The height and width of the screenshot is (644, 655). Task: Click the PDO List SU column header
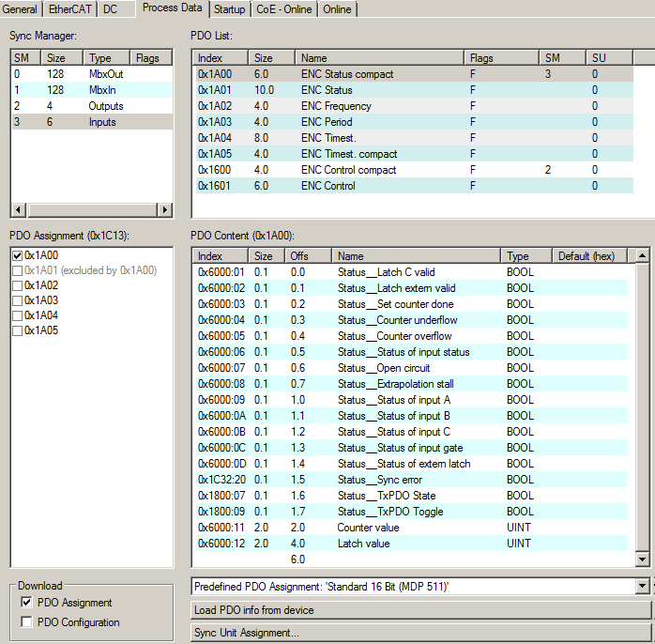point(609,57)
